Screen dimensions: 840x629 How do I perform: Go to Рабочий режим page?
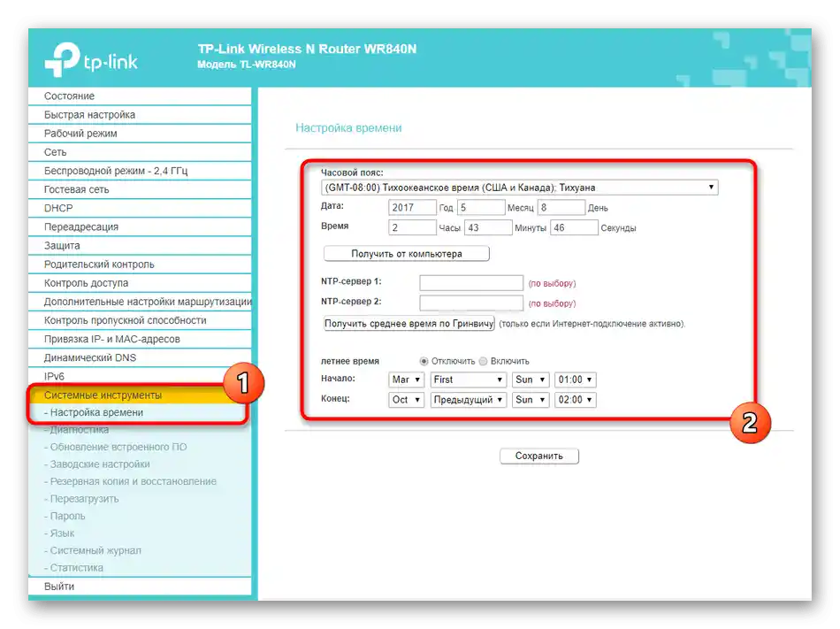pyautogui.click(x=140, y=134)
